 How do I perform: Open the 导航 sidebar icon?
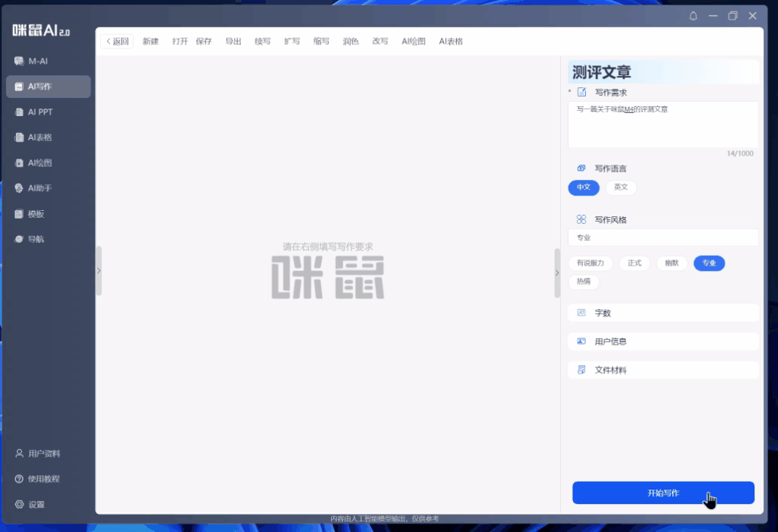(20, 239)
